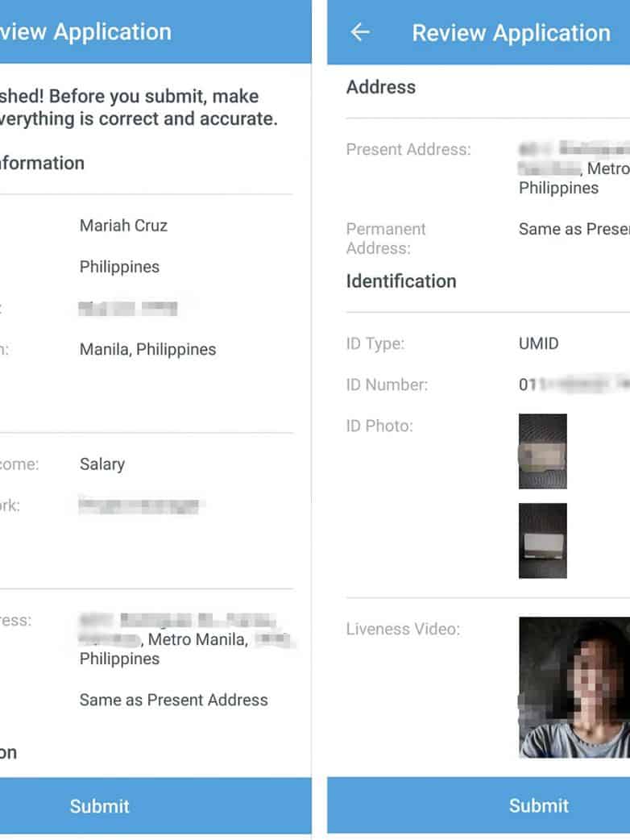The image size is (630, 840).
Task: Click the Identification section heading
Action: [x=401, y=281]
